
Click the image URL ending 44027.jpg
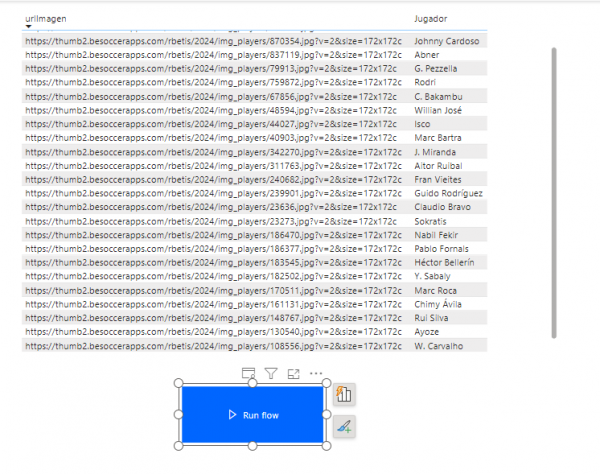tap(211, 124)
